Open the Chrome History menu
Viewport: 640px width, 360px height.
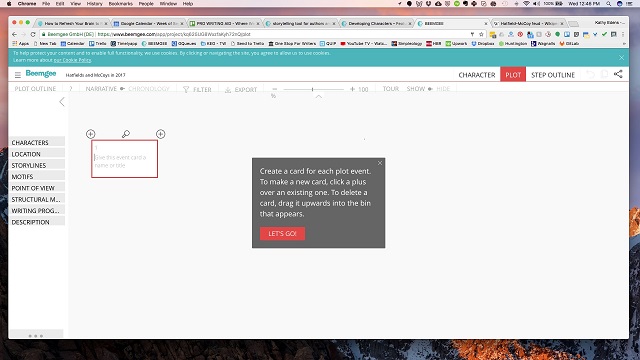pos(94,3)
